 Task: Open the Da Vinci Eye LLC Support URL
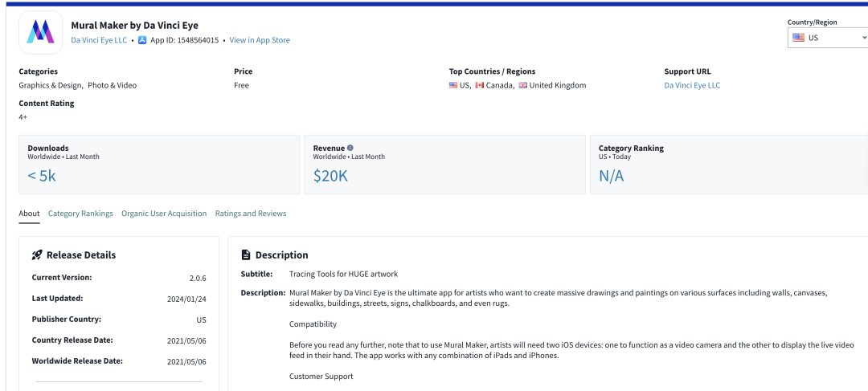point(692,85)
